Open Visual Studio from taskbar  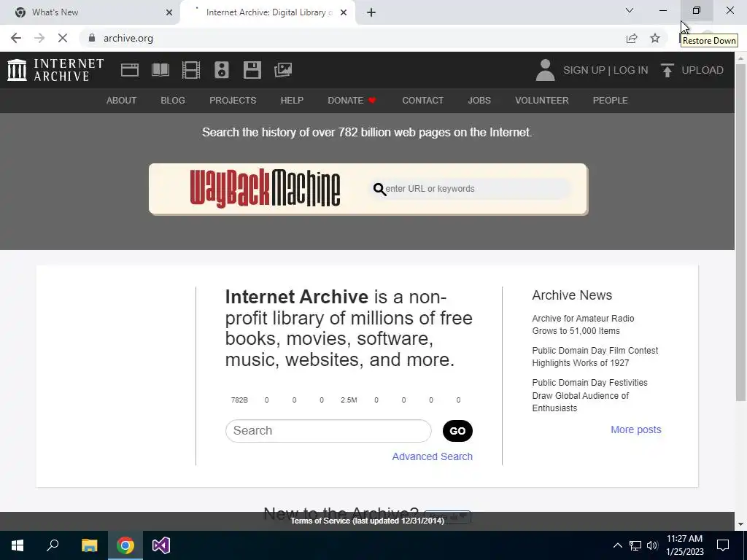tap(161, 545)
